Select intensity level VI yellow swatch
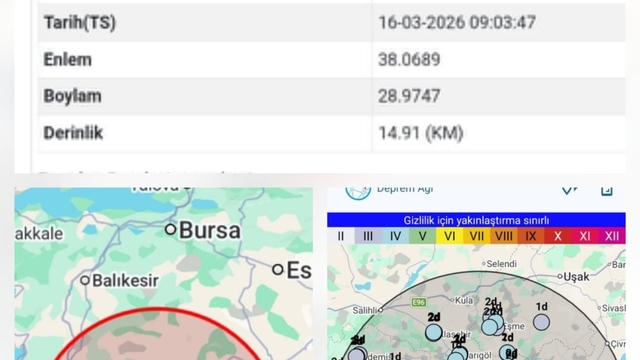 (449, 236)
